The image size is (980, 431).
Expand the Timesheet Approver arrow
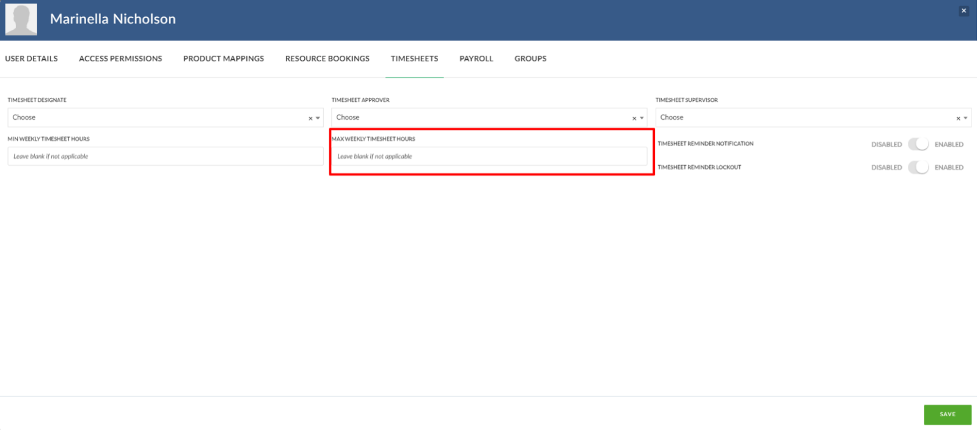(x=642, y=118)
